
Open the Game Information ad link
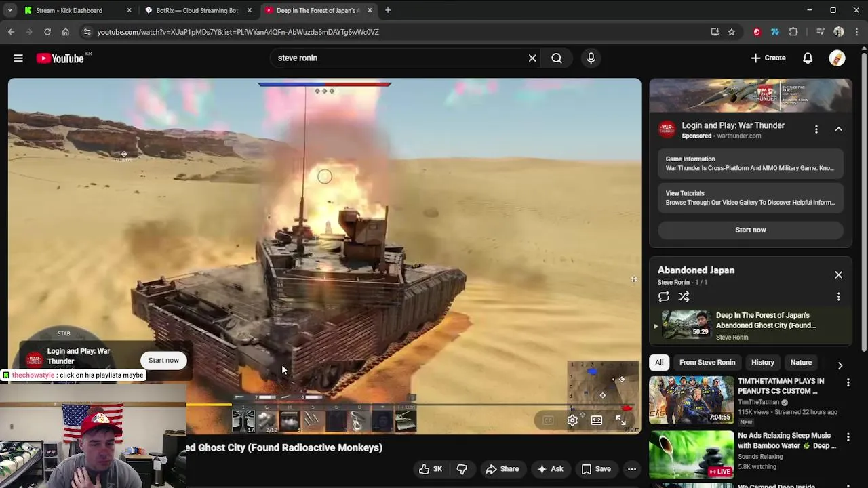coord(749,163)
